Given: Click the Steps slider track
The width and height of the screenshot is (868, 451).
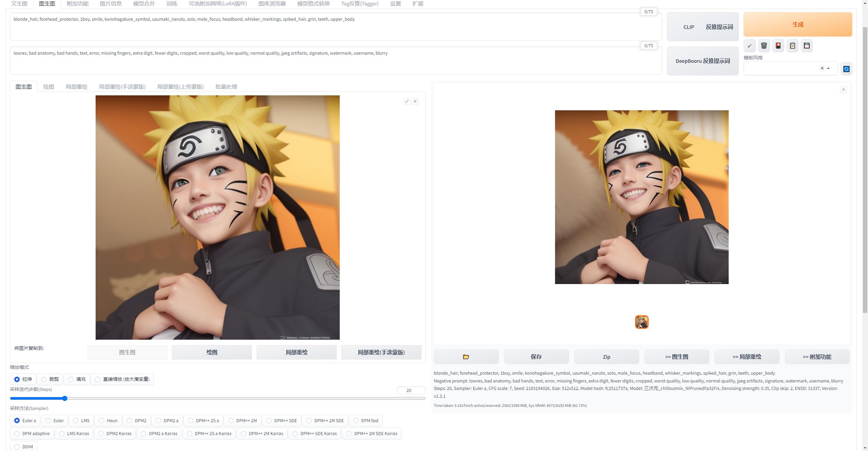Looking at the screenshot, I should 237,398.
